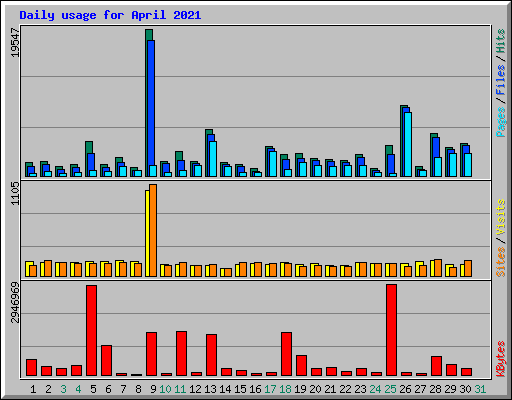Click day 10 label on x-axis

point(165,389)
